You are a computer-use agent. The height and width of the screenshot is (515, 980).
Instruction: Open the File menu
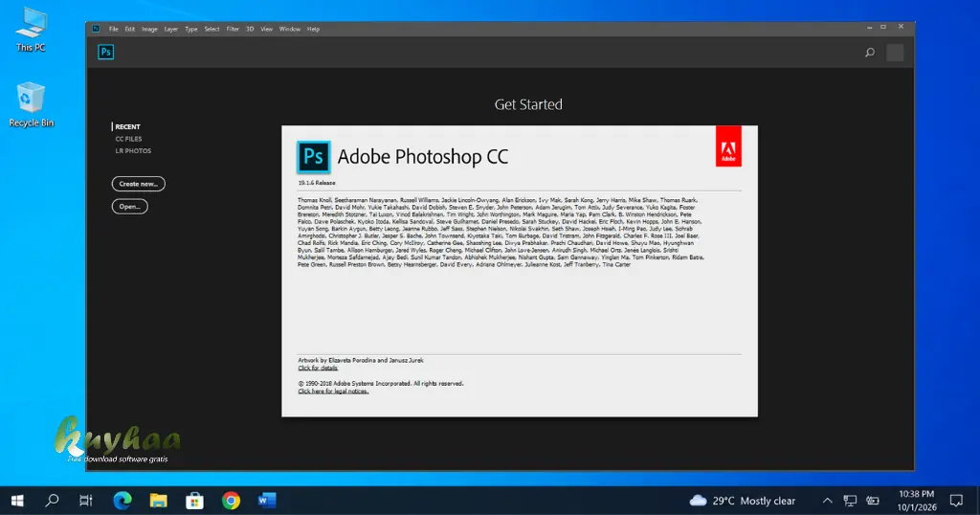(113, 29)
